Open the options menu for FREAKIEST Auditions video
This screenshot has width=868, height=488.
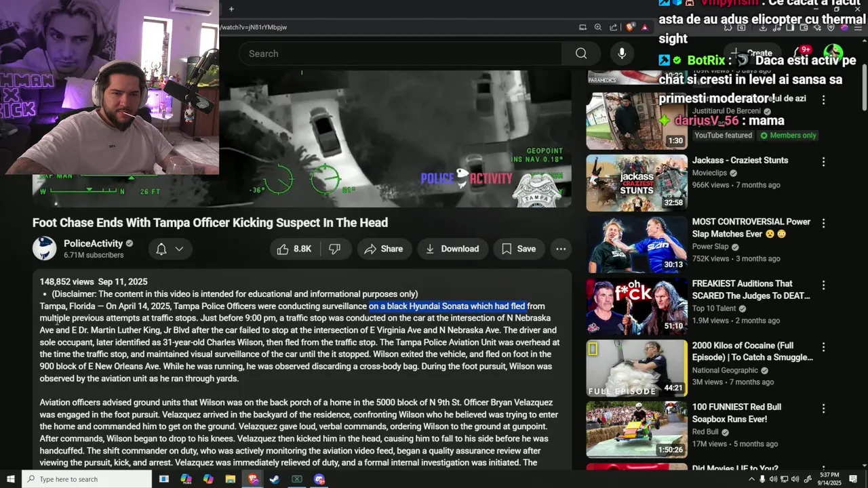pos(823,285)
